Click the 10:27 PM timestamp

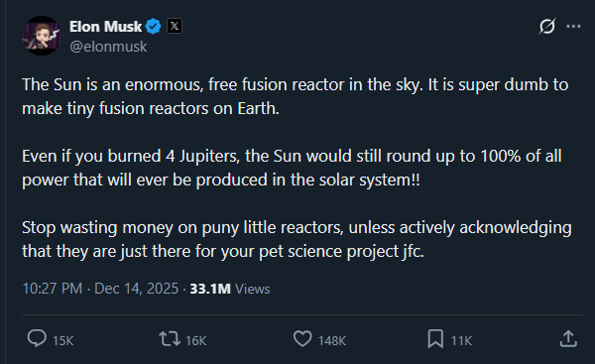pos(52,289)
